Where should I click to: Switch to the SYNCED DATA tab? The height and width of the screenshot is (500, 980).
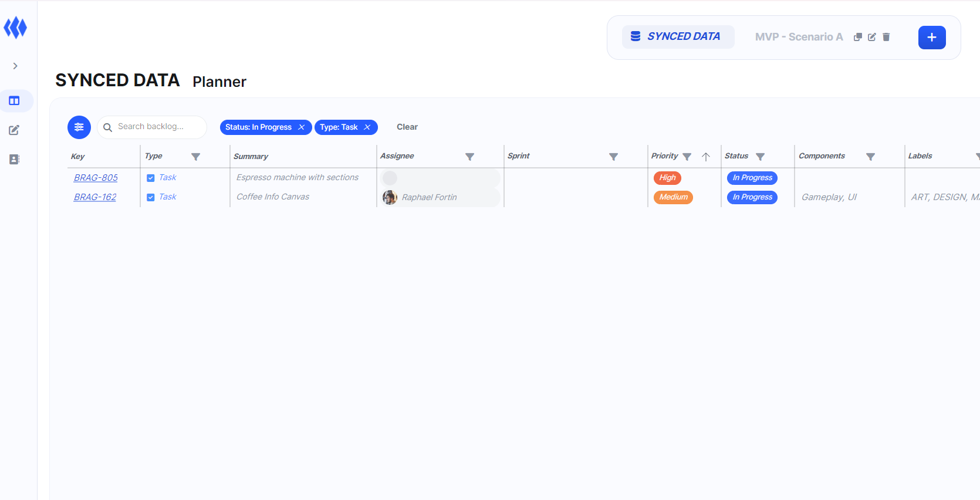pos(678,37)
